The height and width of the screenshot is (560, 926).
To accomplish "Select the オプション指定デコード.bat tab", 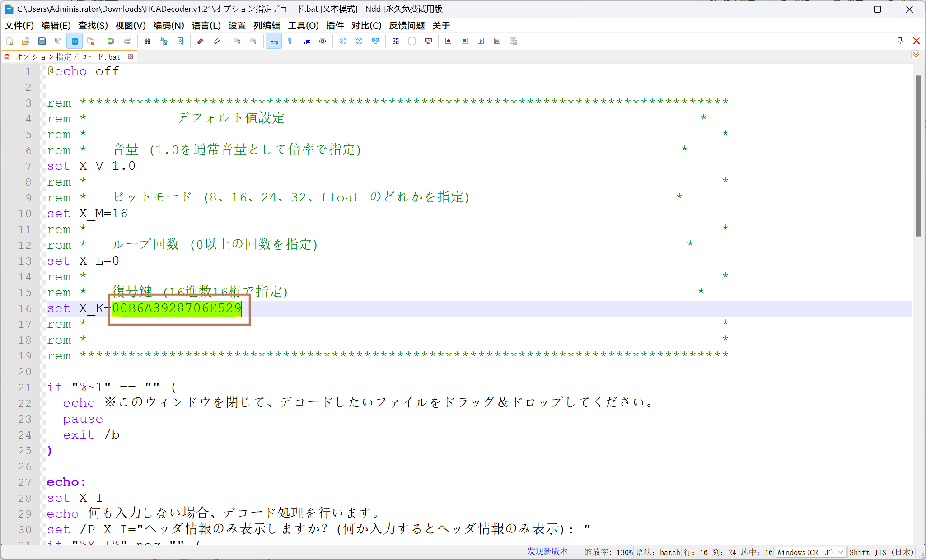I will point(68,57).
